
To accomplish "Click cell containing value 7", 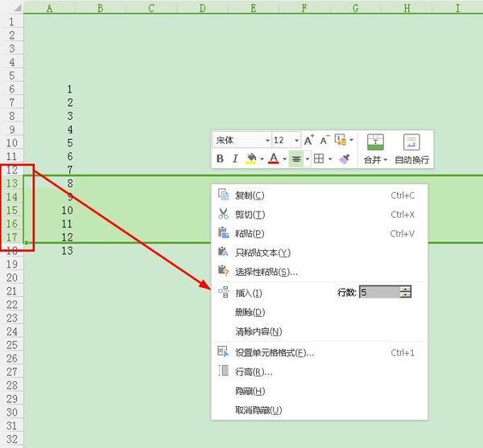I will click(x=50, y=170).
